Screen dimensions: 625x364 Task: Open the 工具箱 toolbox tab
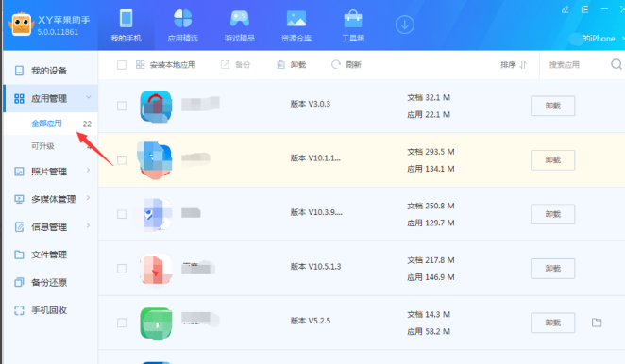353,25
